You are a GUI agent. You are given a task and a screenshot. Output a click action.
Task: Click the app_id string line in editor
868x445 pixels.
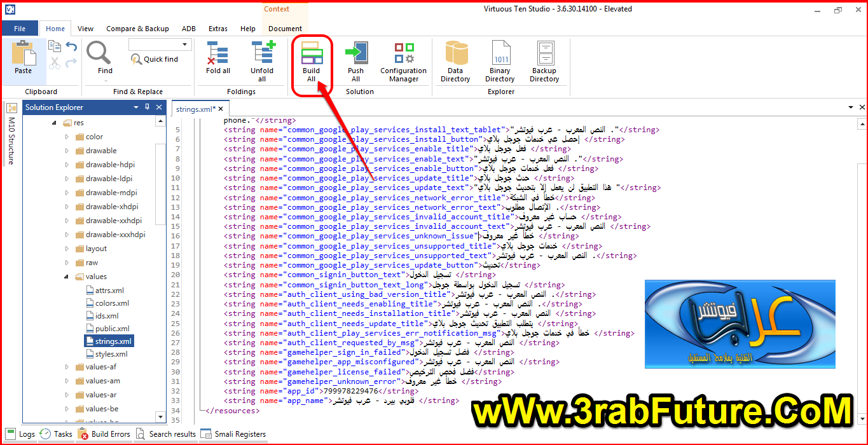click(321, 391)
